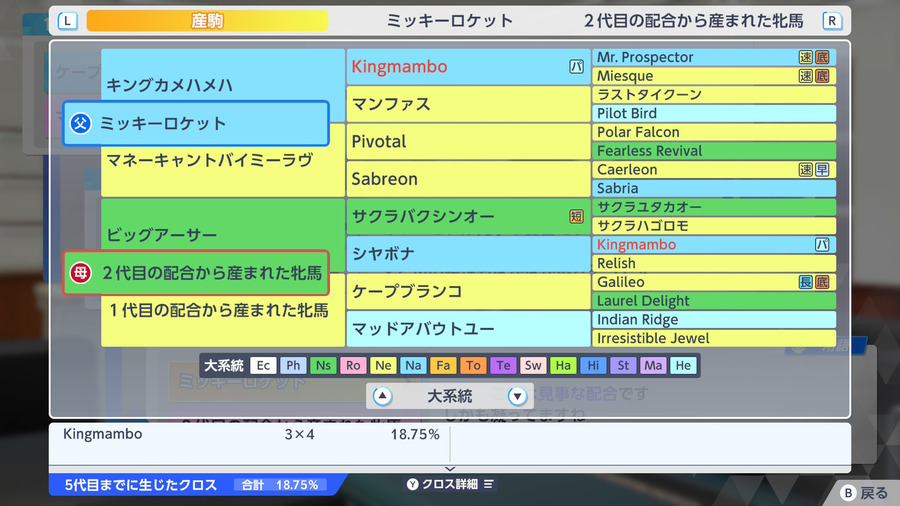Click 戻る to go back
The image size is (900, 506).
tap(874, 493)
